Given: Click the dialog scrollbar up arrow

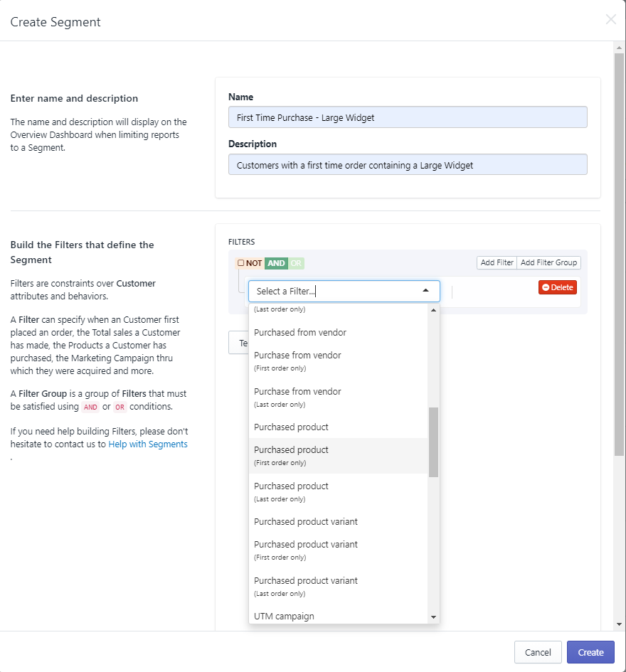Looking at the screenshot, I should pyautogui.click(x=619, y=48).
